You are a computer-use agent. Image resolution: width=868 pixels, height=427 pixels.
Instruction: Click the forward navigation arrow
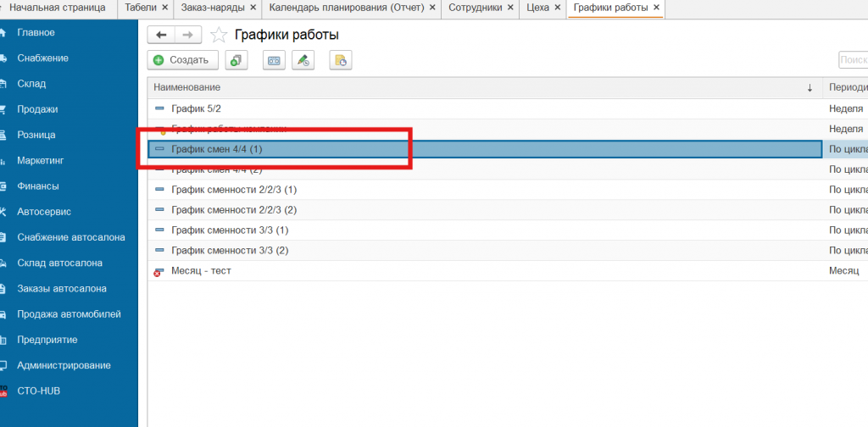point(188,35)
